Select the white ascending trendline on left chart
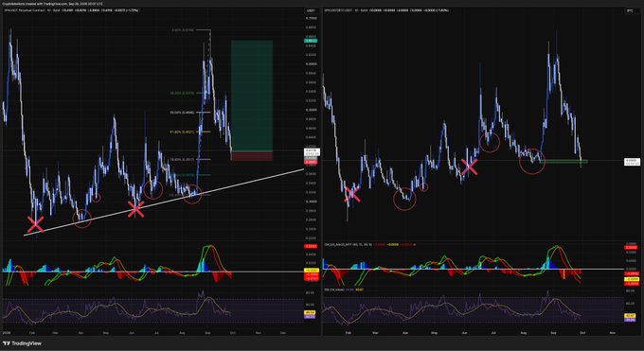 pos(164,202)
